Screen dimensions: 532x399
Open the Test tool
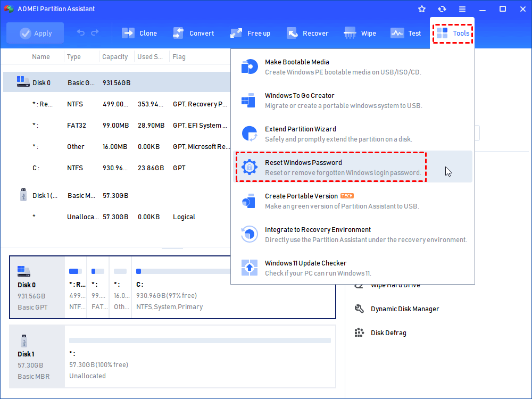tap(406, 33)
